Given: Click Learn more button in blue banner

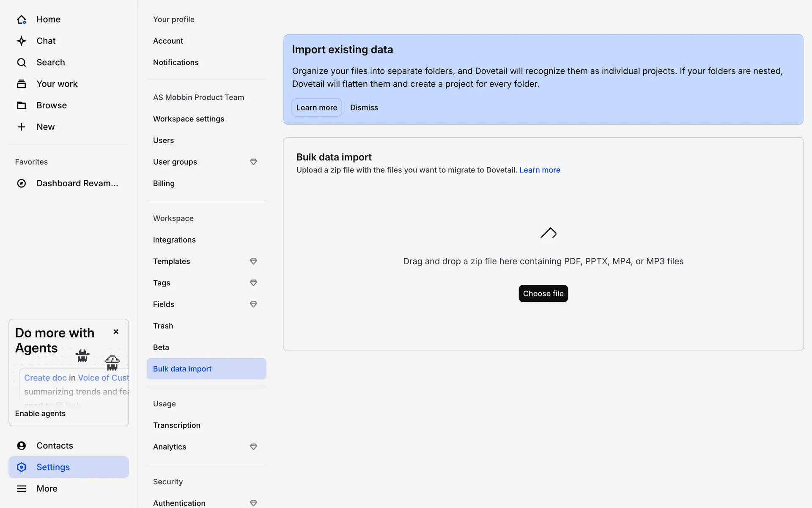Looking at the screenshot, I should 316,108.
